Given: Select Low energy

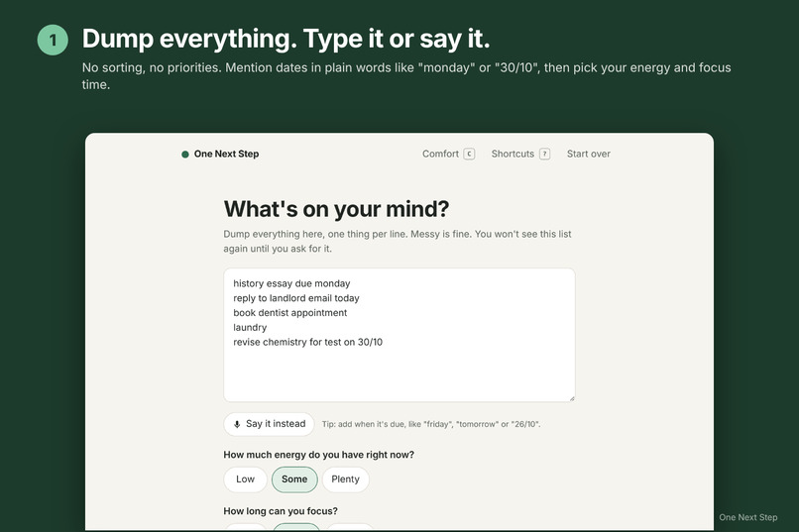Looking at the screenshot, I should (245, 479).
